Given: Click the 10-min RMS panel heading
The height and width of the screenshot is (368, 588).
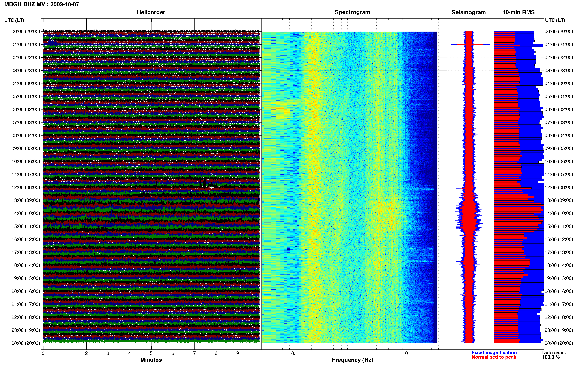Looking at the screenshot, I should click(x=518, y=12).
